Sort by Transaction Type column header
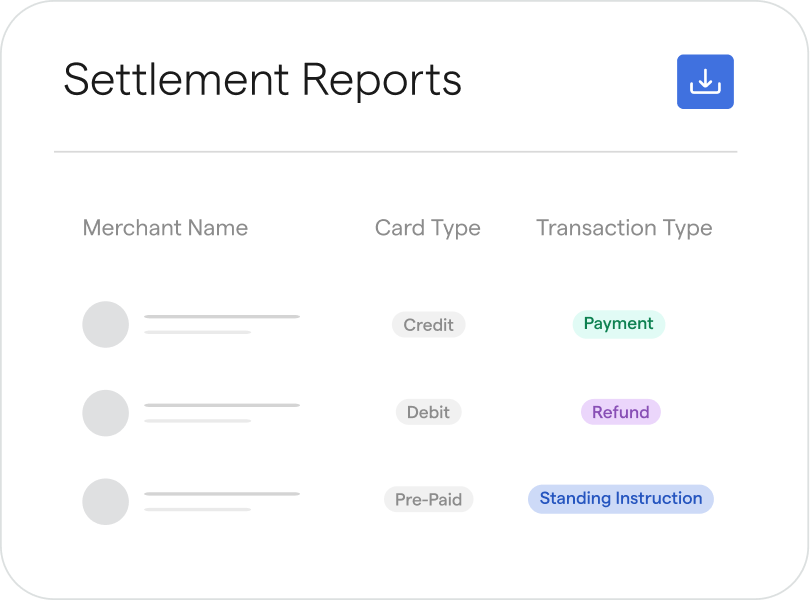 [x=624, y=228]
